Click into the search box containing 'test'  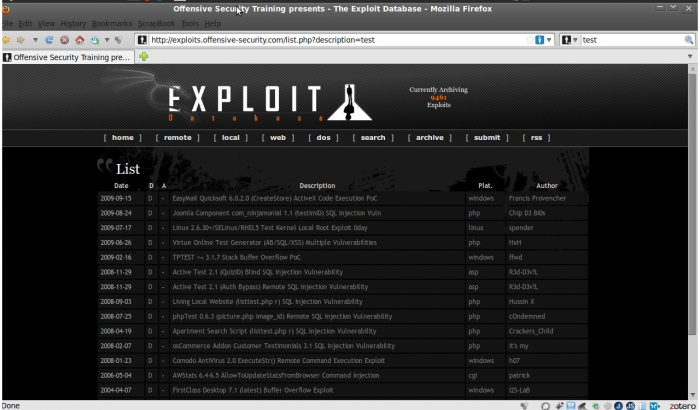632,40
